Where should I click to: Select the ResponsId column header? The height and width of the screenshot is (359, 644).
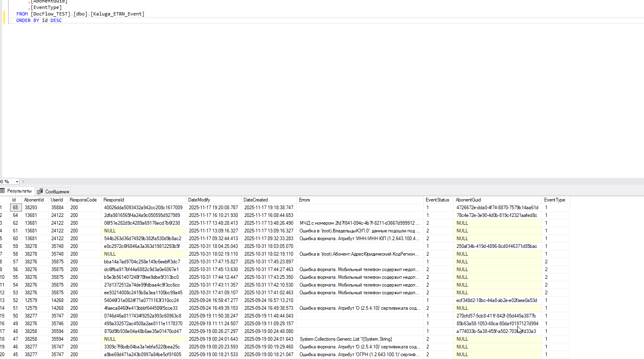pos(143,200)
